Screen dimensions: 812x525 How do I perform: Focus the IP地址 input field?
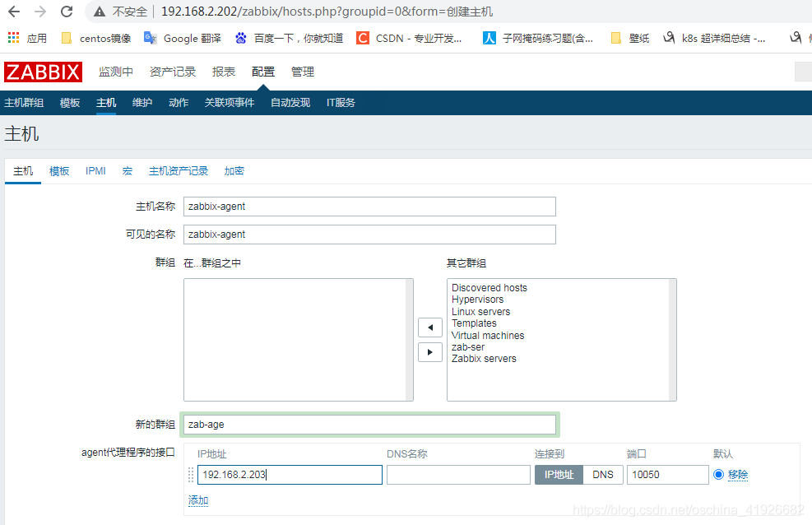tap(290, 475)
